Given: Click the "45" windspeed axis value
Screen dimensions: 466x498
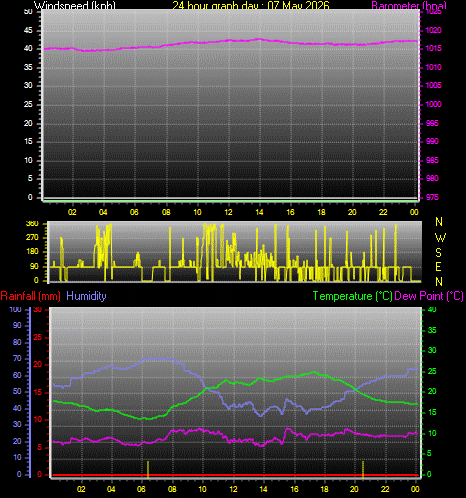Looking at the screenshot, I should point(28,30).
